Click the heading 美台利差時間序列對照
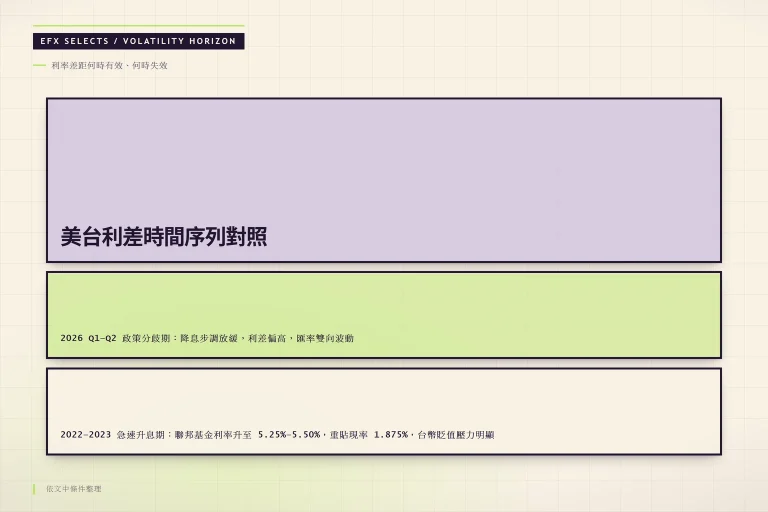Image resolution: width=768 pixels, height=512 pixels. [x=164, y=237]
